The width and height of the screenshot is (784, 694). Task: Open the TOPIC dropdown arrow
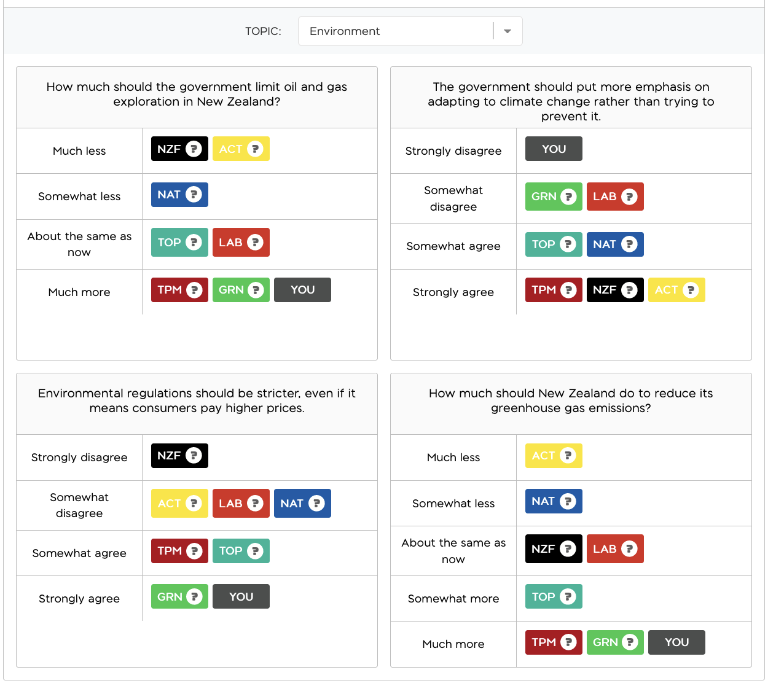click(x=508, y=31)
